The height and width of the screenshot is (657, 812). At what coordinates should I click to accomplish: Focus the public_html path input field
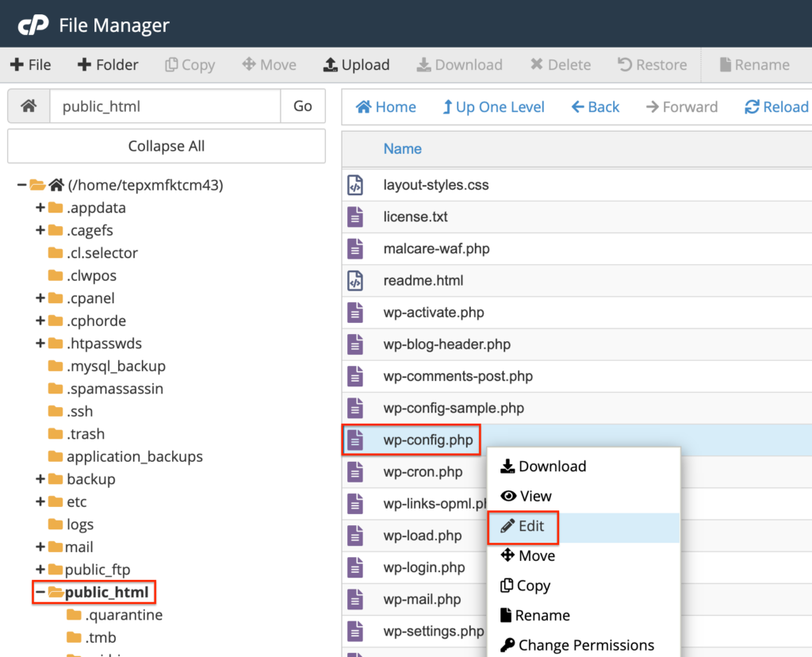165,106
